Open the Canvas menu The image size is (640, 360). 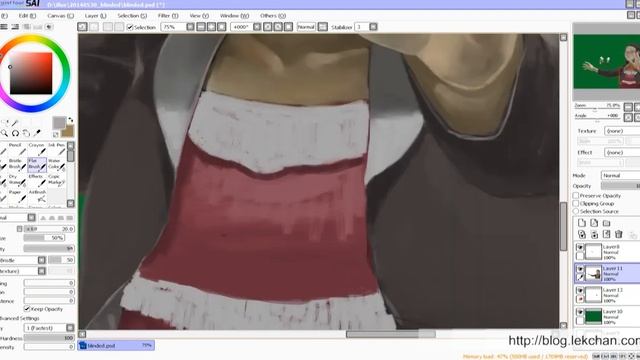coord(60,16)
